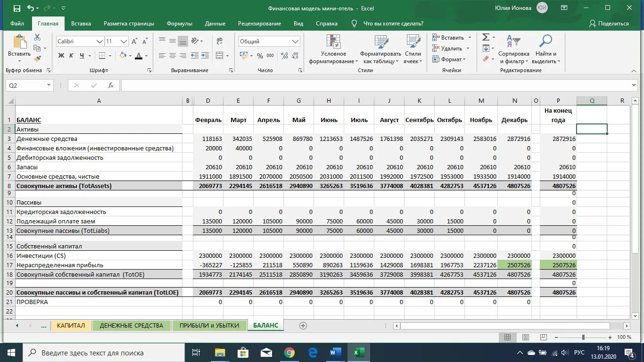Add a new sheet with plus button
644x362 pixels.
coord(303,326)
